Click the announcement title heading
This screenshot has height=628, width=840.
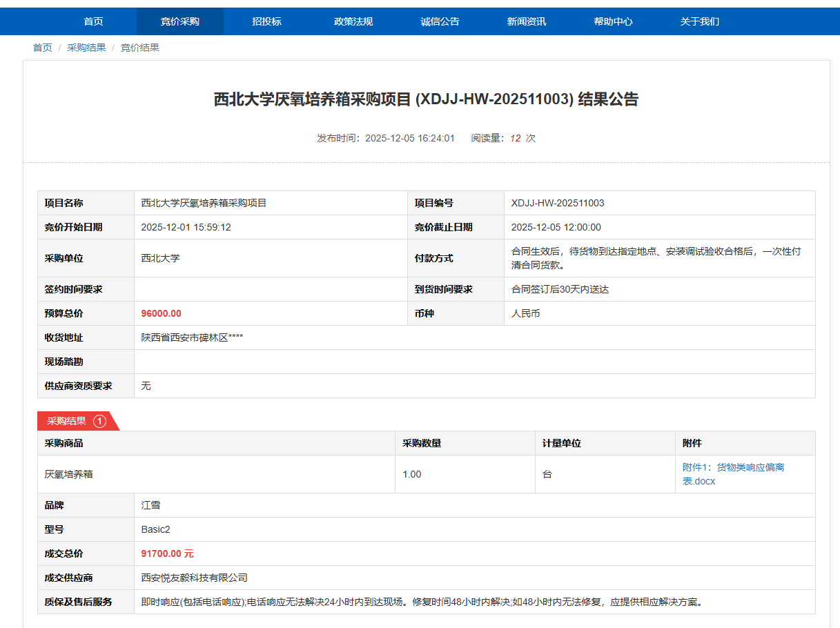[x=426, y=99]
